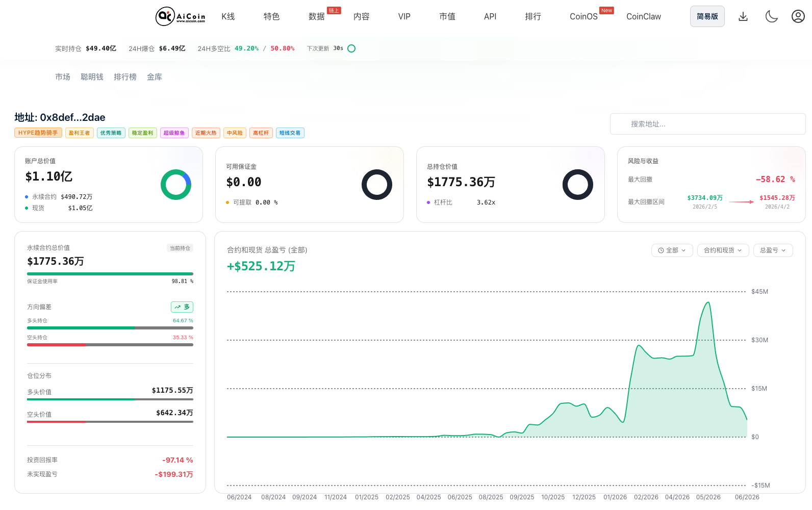Image resolution: width=812 pixels, height=510 pixels.
Task: Switch to the 市场 tab
Action: [x=63, y=77]
